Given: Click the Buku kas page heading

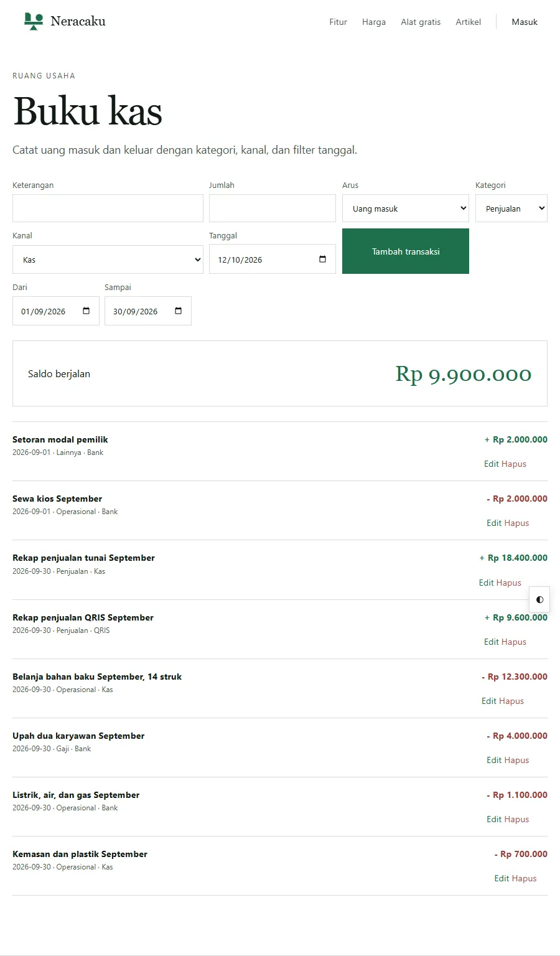Looking at the screenshot, I should tap(88, 111).
